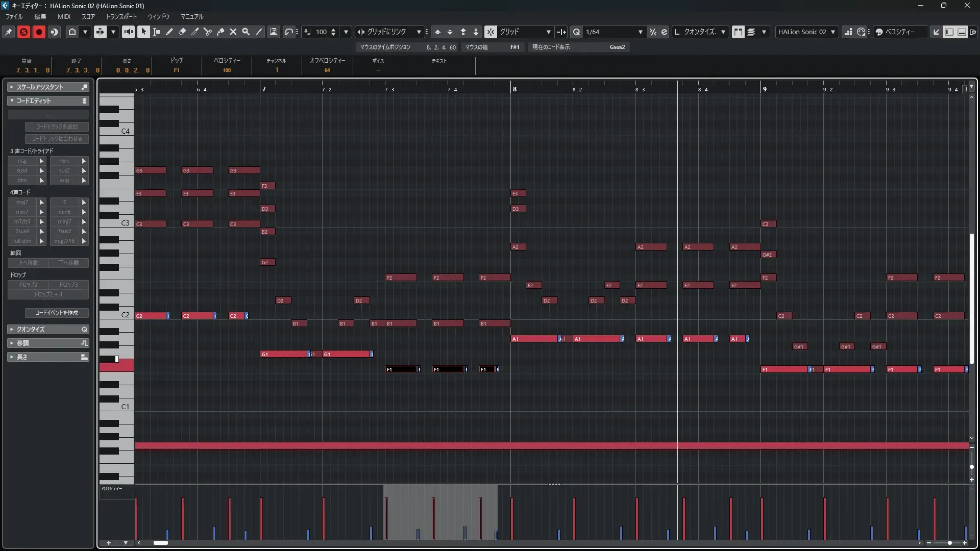
Task: Select the Line tool
Action: [259, 32]
